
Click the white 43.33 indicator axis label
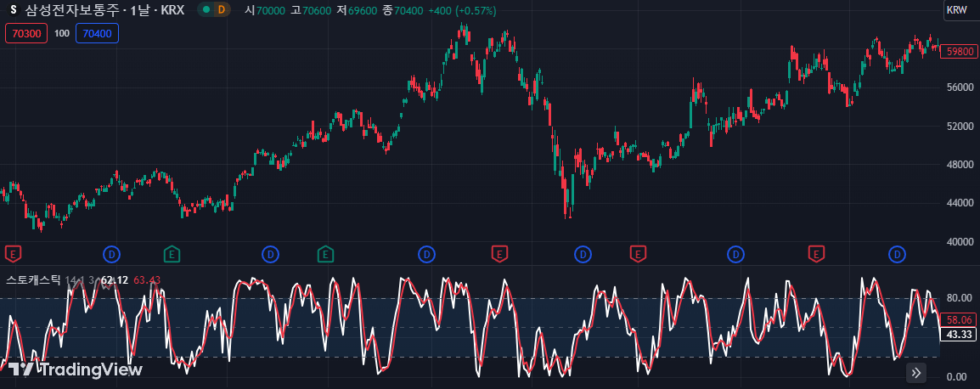(x=959, y=334)
